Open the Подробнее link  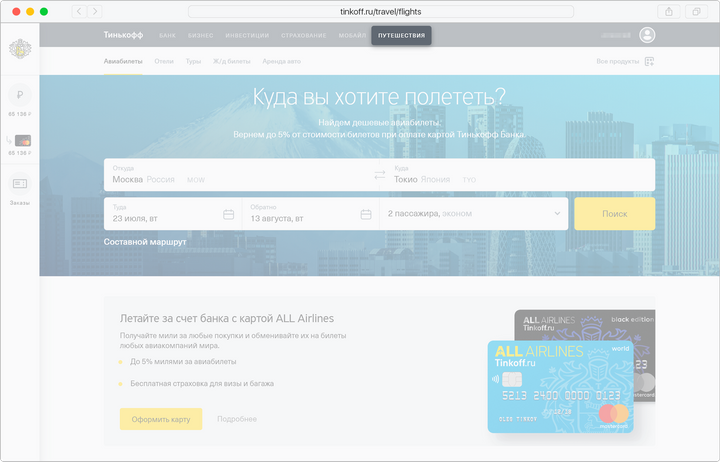click(x=237, y=419)
